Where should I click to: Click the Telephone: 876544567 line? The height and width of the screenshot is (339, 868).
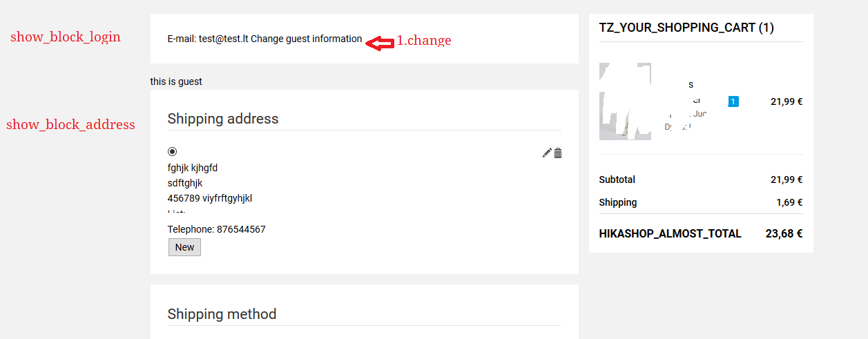pos(216,229)
